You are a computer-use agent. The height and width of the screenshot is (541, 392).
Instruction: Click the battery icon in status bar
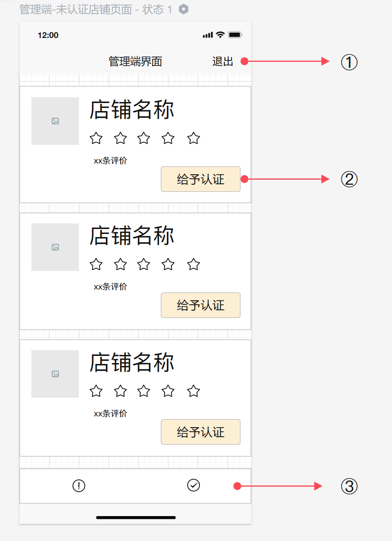pyautogui.click(x=235, y=34)
